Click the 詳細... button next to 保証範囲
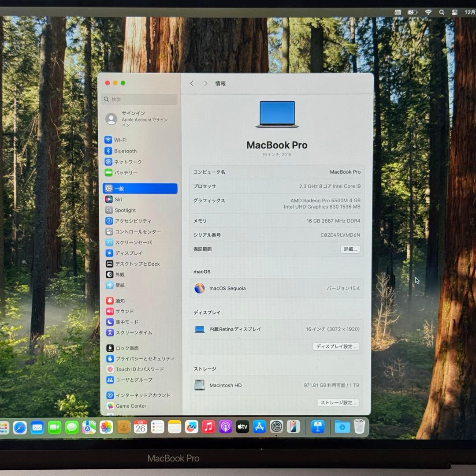 pos(350,249)
